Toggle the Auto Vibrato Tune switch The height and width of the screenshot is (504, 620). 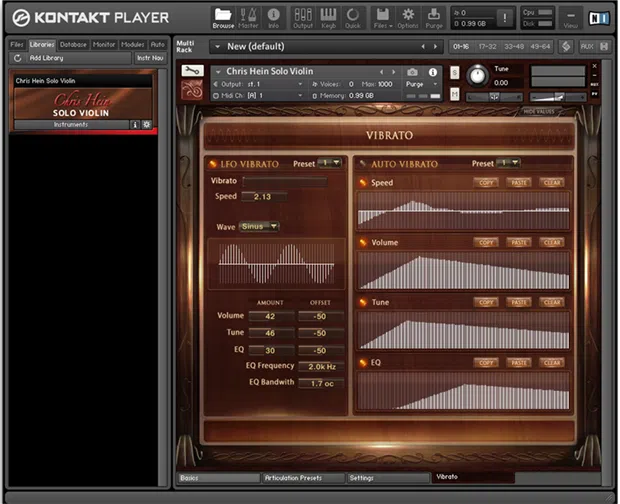pos(364,302)
